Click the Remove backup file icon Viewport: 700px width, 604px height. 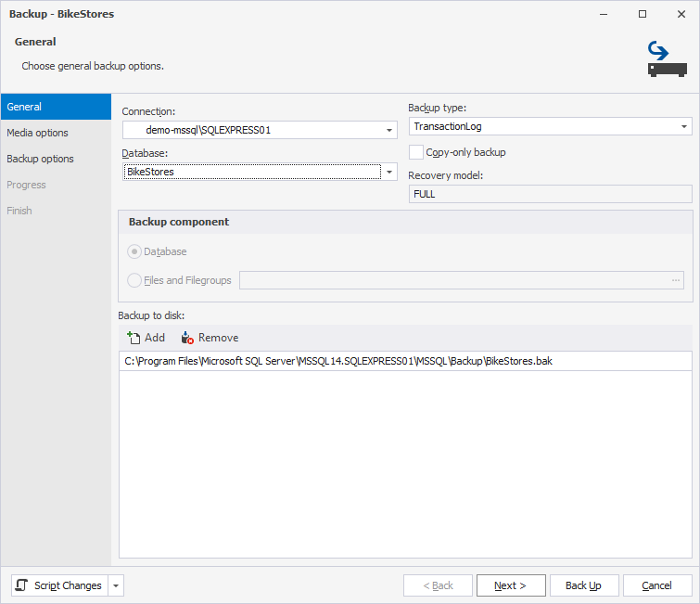187,338
